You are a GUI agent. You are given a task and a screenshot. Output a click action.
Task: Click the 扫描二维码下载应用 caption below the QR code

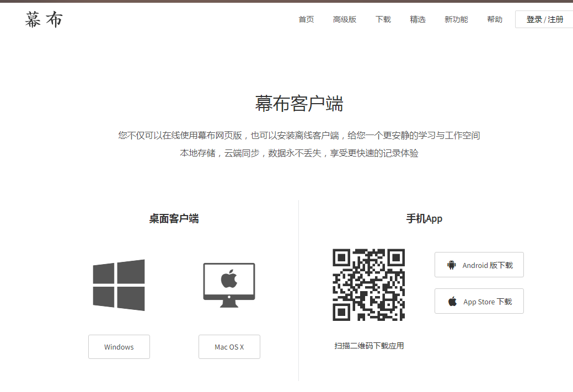[368, 346]
